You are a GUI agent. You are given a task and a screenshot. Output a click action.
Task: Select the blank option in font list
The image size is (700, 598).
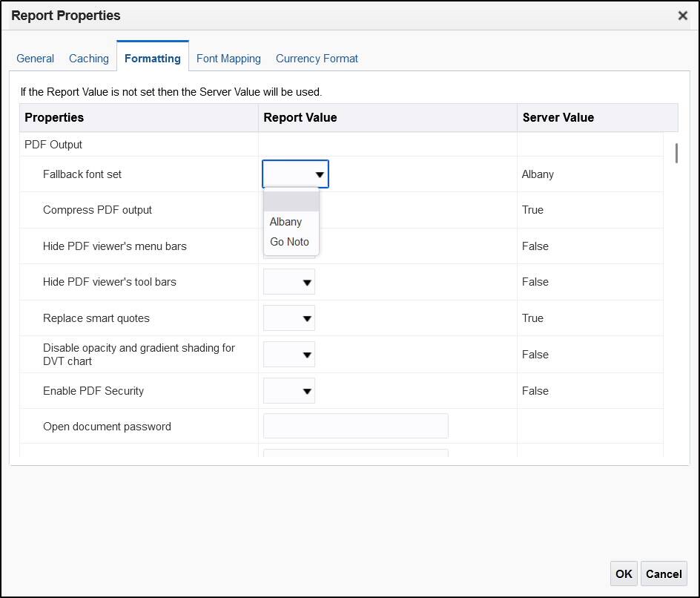pyautogui.click(x=291, y=202)
